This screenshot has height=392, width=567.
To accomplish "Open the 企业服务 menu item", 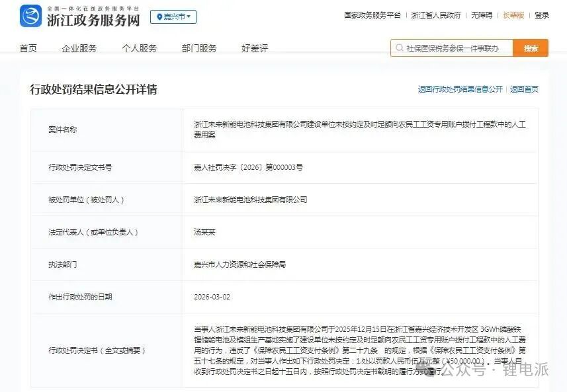I will click(x=79, y=48).
